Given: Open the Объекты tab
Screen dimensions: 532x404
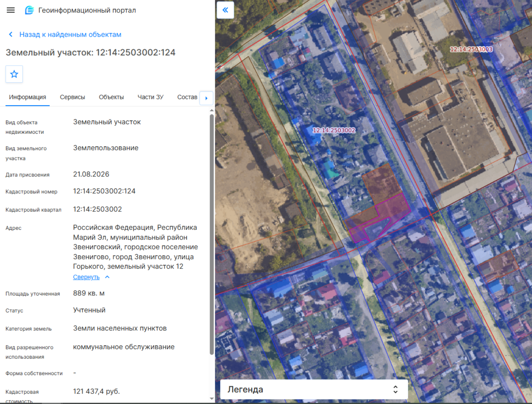Looking at the screenshot, I should tap(111, 97).
